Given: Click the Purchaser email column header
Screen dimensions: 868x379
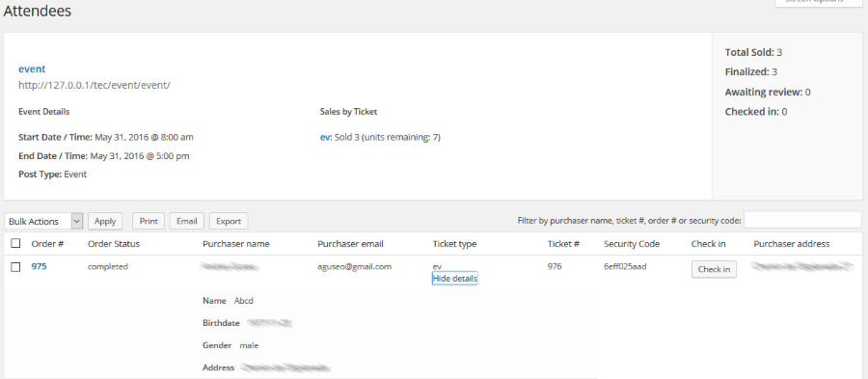Looking at the screenshot, I should tap(350, 243).
